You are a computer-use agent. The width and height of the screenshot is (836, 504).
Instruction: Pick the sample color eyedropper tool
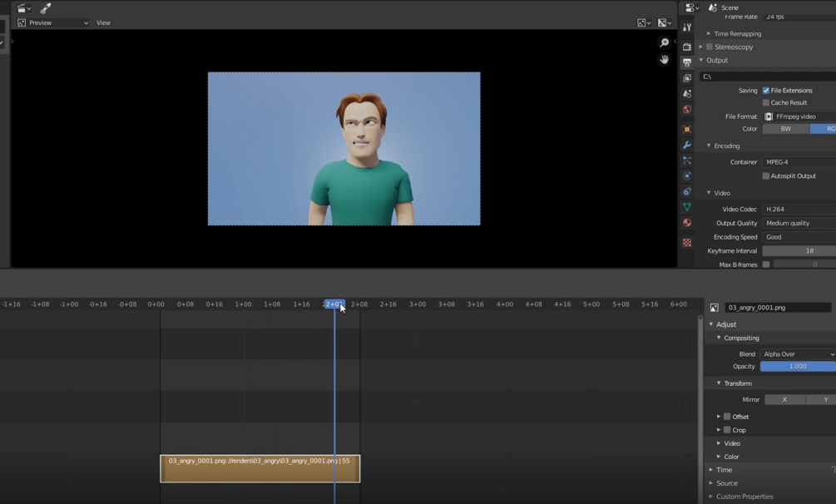point(46,8)
